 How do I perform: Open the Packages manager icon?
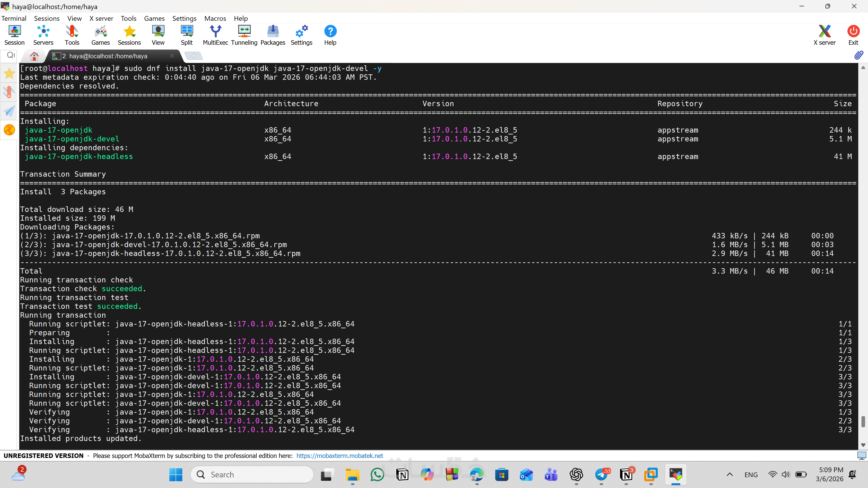273,35
